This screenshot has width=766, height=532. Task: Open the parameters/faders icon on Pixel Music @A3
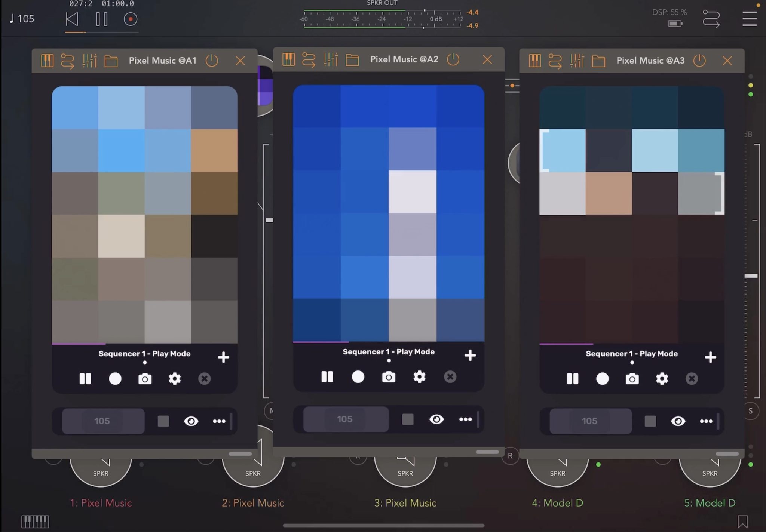coord(576,60)
